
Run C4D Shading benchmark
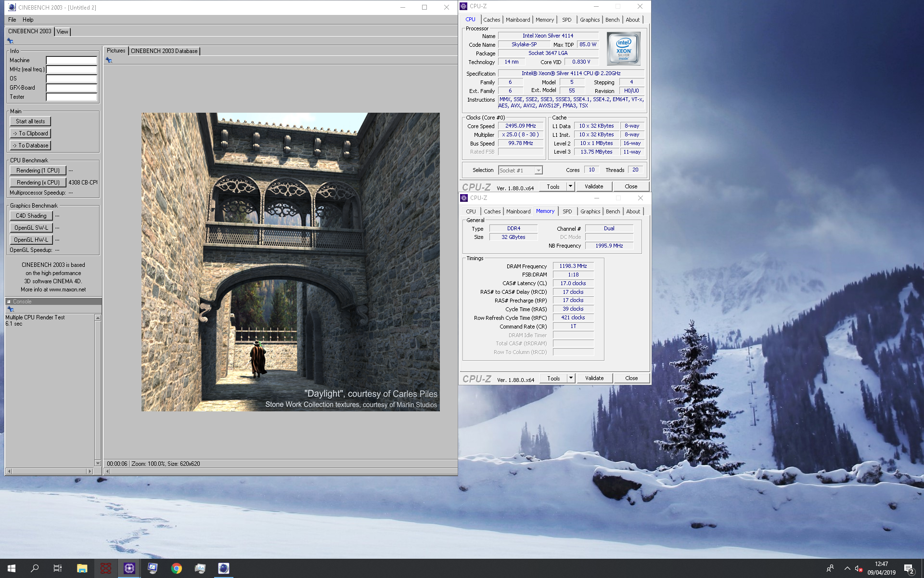(31, 216)
